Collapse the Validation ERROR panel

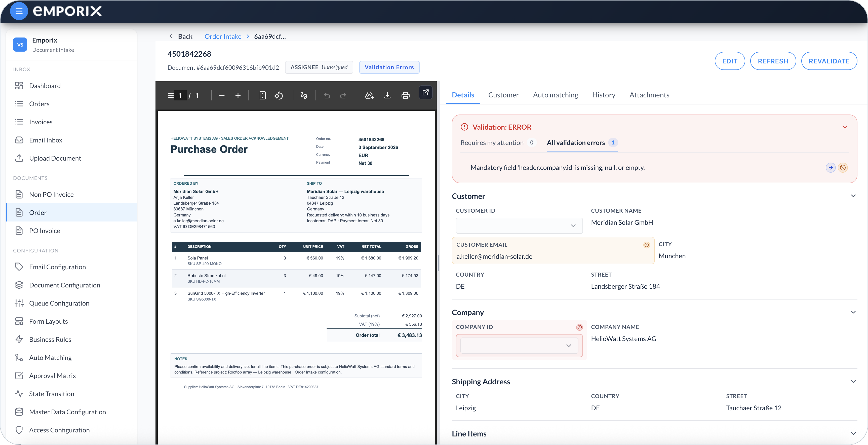click(845, 127)
